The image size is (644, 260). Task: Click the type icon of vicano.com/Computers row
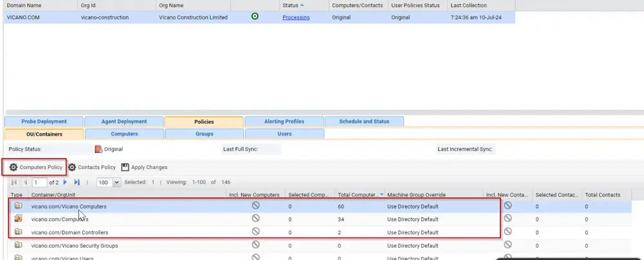tap(18, 219)
